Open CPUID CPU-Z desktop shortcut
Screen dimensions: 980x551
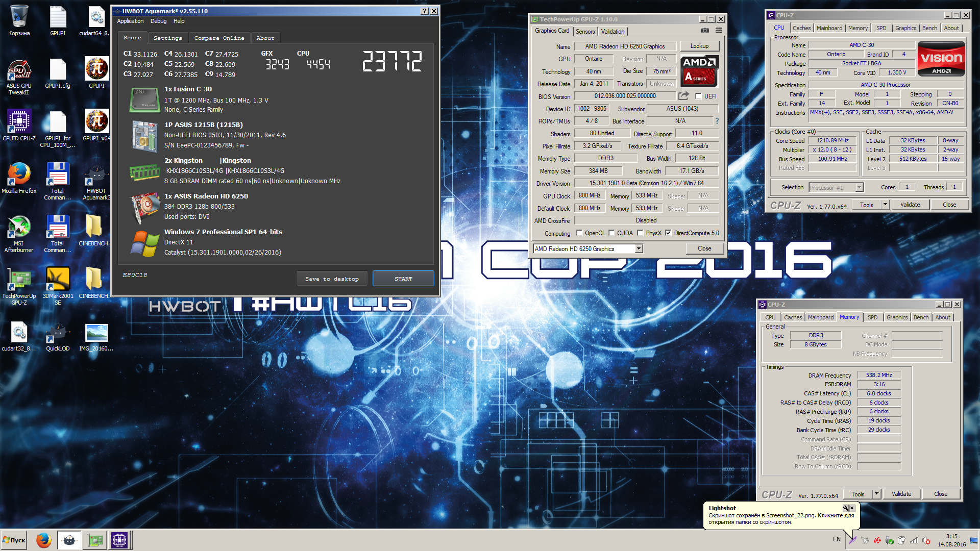pos(19,126)
